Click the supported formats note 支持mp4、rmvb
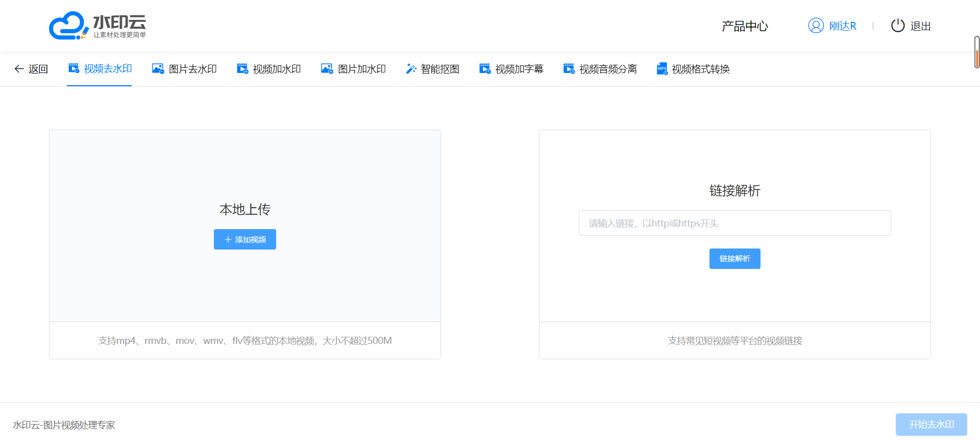980x446 pixels. click(245, 340)
